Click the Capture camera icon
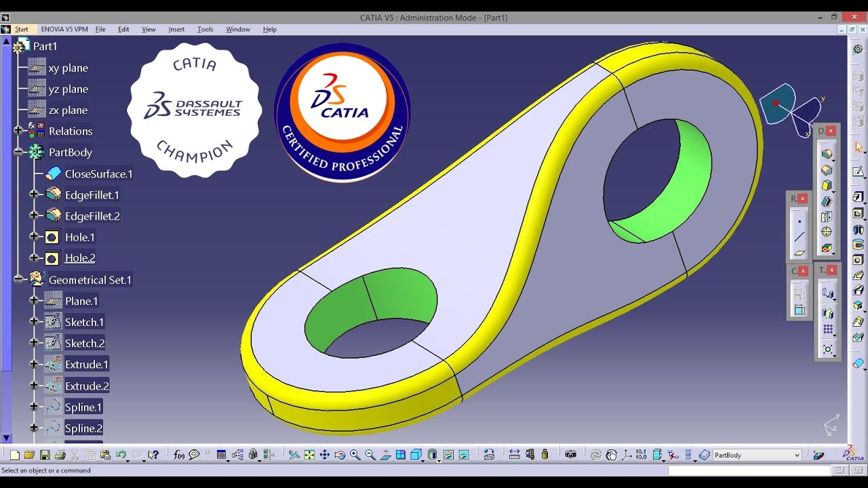Viewport: 868px width, 488px height. click(570, 455)
